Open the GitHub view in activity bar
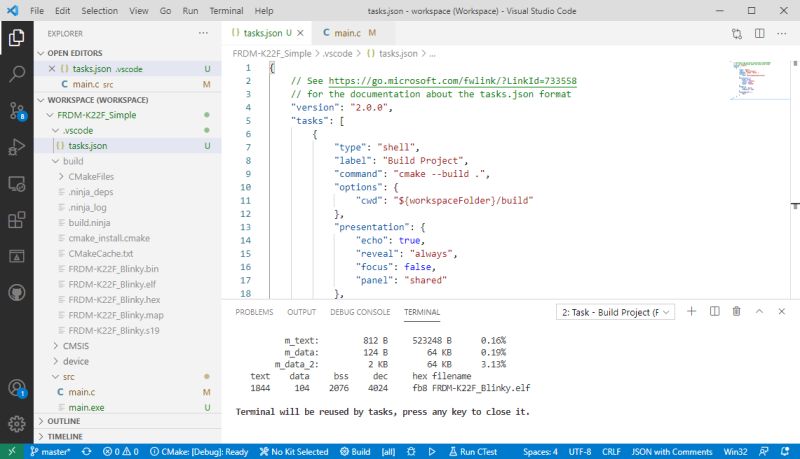The height and width of the screenshot is (459, 800). click(16, 293)
